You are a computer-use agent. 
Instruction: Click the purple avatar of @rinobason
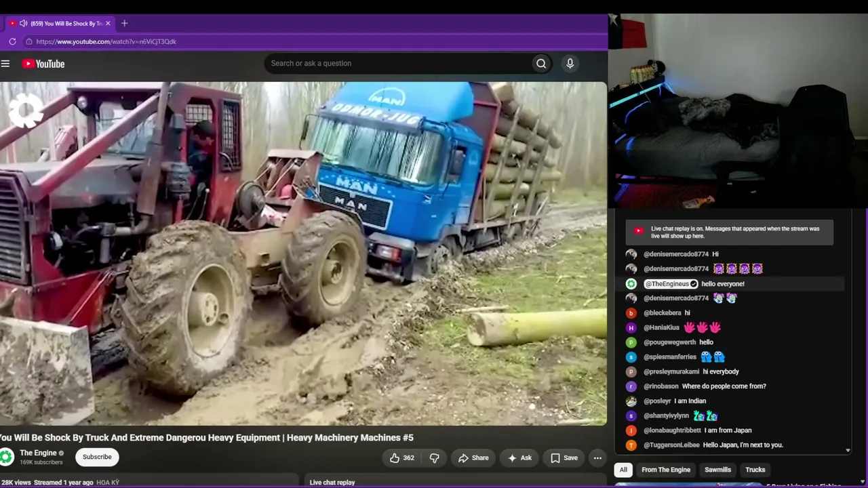coord(631,386)
